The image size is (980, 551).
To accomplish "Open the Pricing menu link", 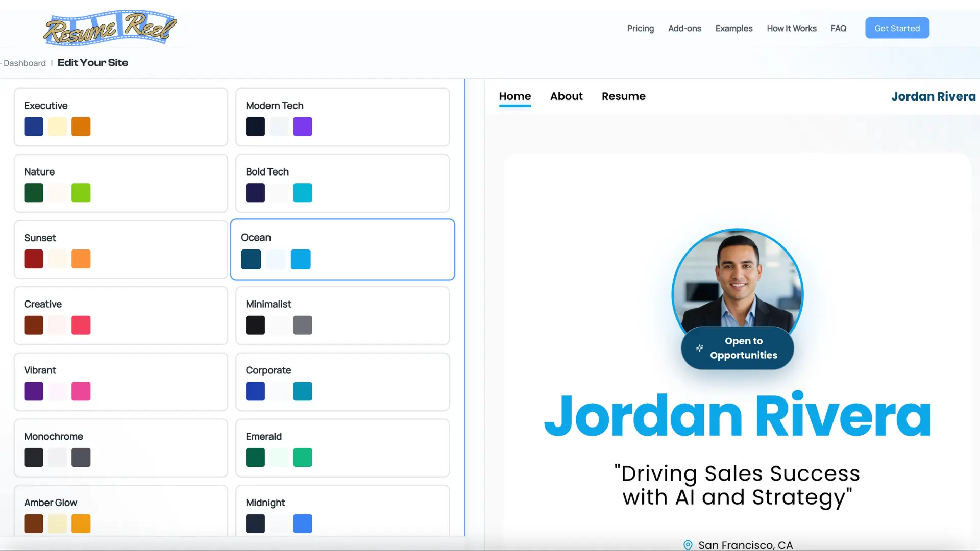I will pos(640,28).
